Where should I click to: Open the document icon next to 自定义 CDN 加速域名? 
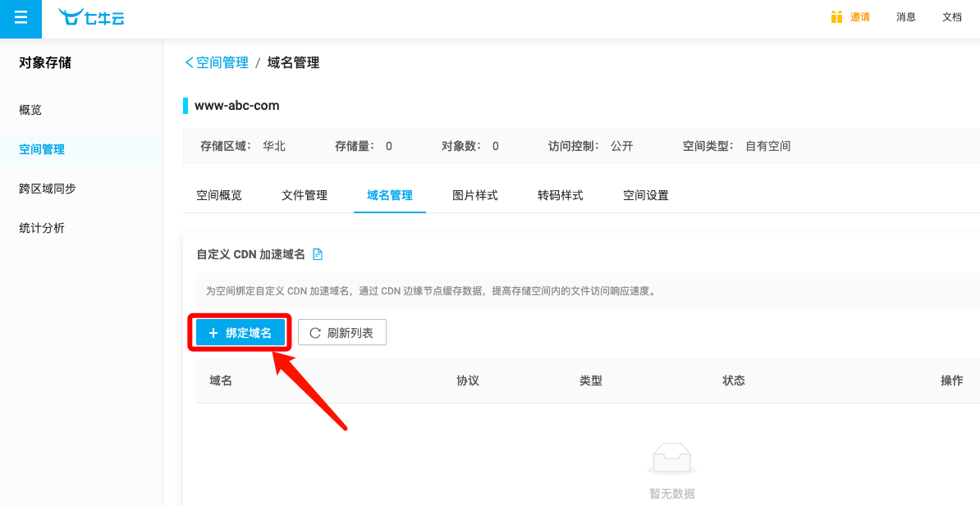tap(318, 254)
